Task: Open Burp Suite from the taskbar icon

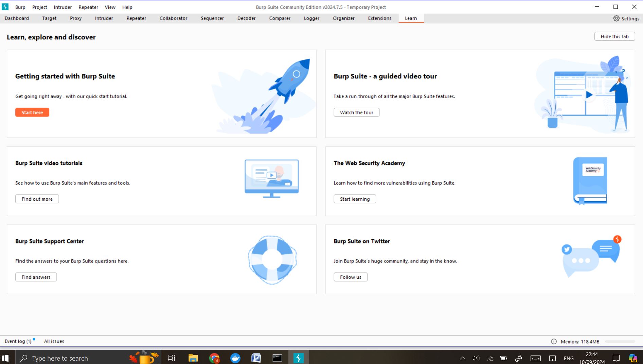Action: tap(298, 358)
